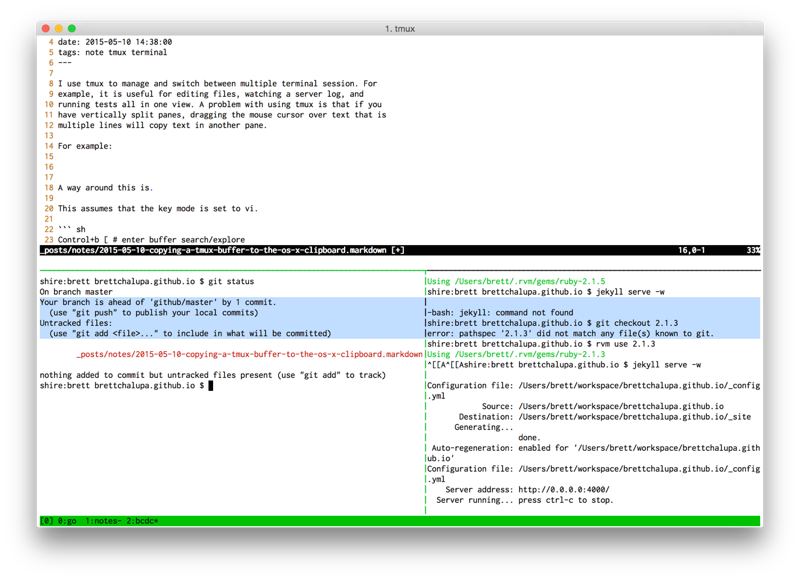The width and height of the screenshot is (800, 580).
Task: Click the 'On branch master' line
Action: [76, 292]
